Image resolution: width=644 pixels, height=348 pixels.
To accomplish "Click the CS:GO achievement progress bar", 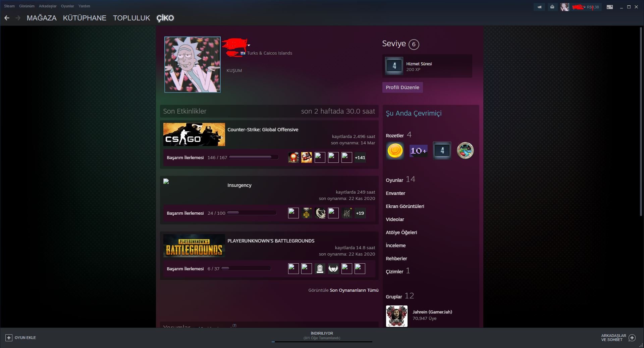I will 254,157.
